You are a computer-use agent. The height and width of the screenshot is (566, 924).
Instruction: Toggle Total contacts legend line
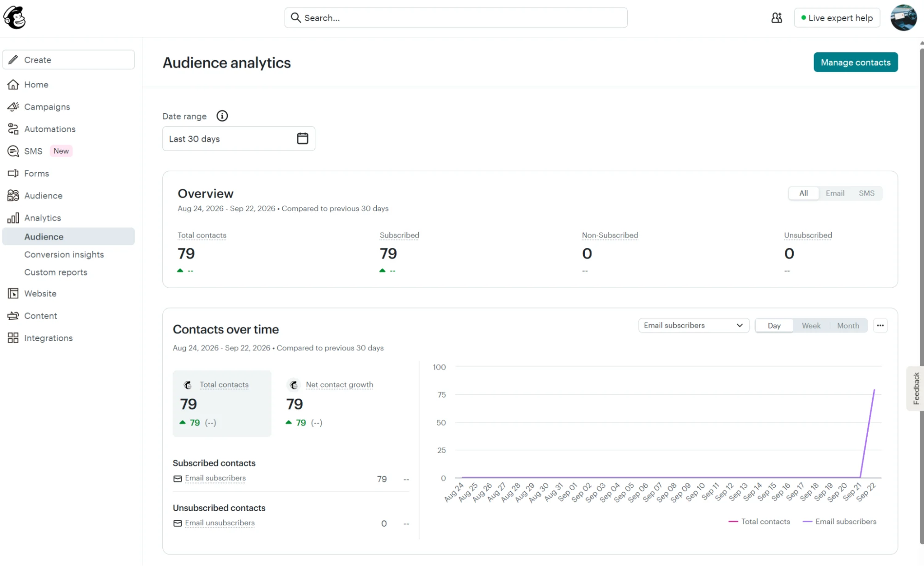[759, 522]
